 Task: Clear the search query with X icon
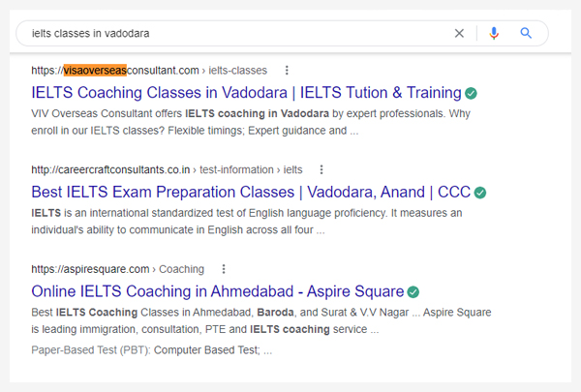tap(460, 33)
